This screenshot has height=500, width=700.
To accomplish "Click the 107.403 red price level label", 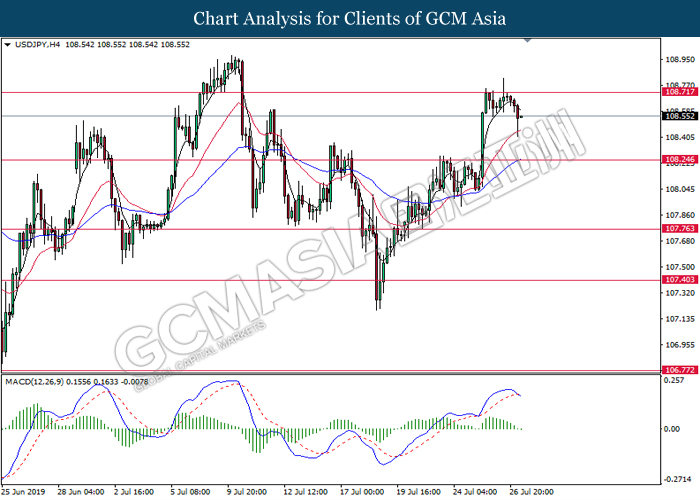I will tap(680, 280).
